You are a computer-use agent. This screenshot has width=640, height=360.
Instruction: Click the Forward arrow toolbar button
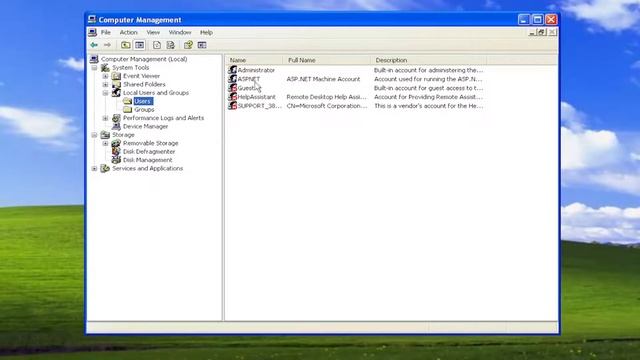[x=107, y=45]
